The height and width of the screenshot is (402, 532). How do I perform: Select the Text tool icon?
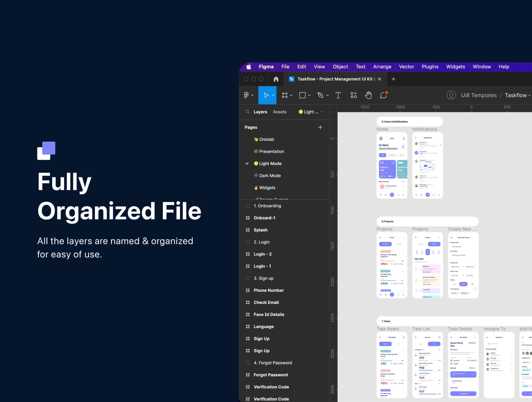[338, 95]
